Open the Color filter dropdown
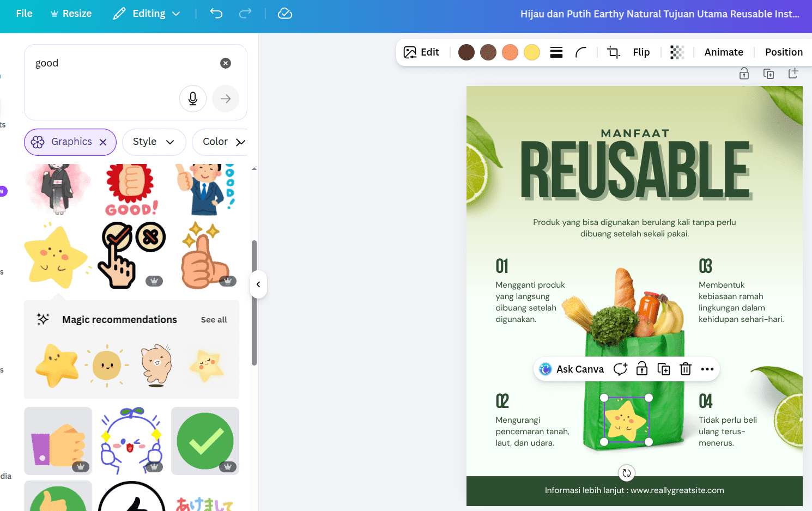This screenshot has width=812, height=511. point(220,142)
